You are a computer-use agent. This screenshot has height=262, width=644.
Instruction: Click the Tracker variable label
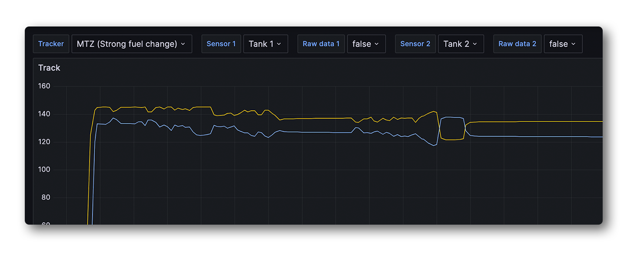pos(51,44)
